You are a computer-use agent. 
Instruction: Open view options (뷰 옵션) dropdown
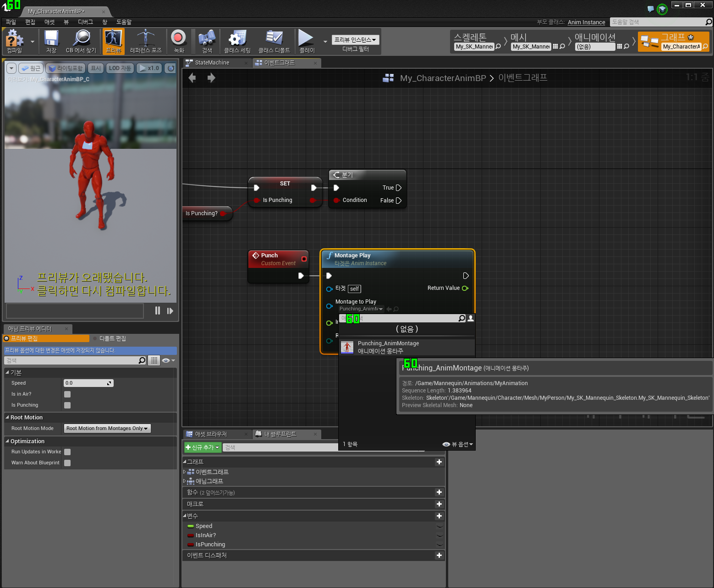coord(457,444)
